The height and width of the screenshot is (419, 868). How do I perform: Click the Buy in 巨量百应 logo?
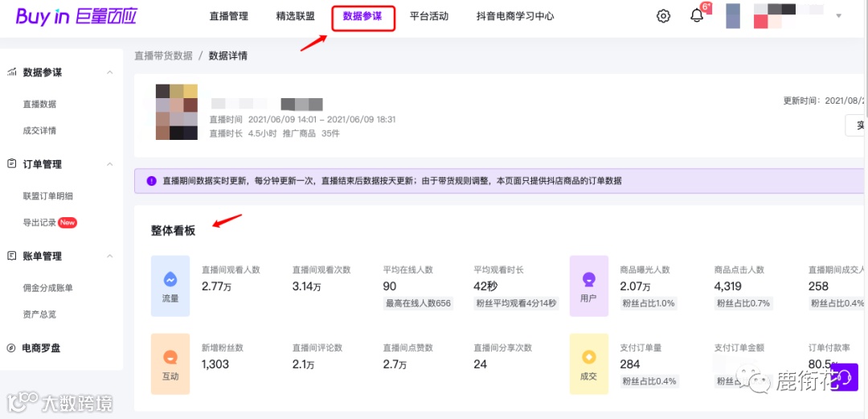(76, 16)
